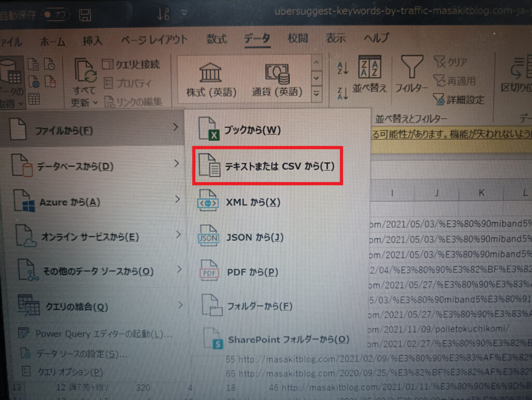Open データ ソースの設定(S)

click(x=75, y=354)
